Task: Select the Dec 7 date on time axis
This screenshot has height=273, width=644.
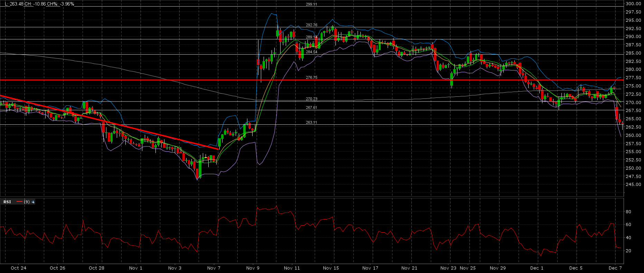Action: point(615,268)
